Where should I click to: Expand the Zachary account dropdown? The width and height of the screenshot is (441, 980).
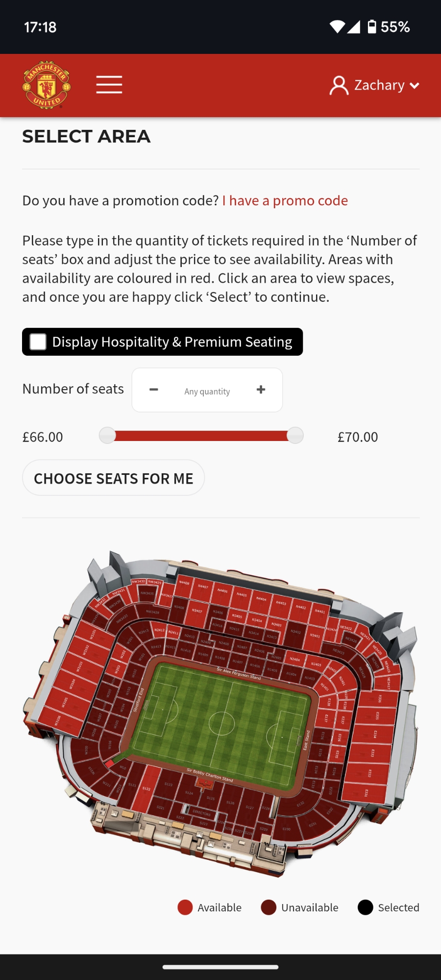(414, 86)
